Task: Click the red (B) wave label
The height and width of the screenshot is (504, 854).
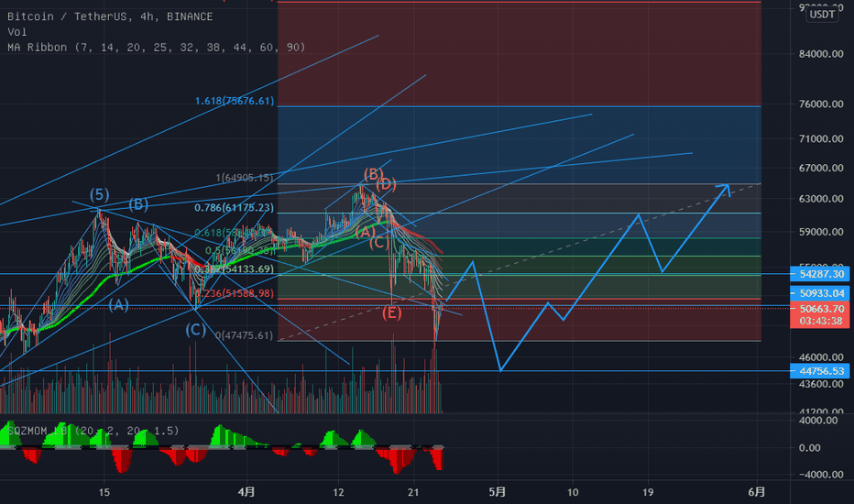Action: click(373, 174)
